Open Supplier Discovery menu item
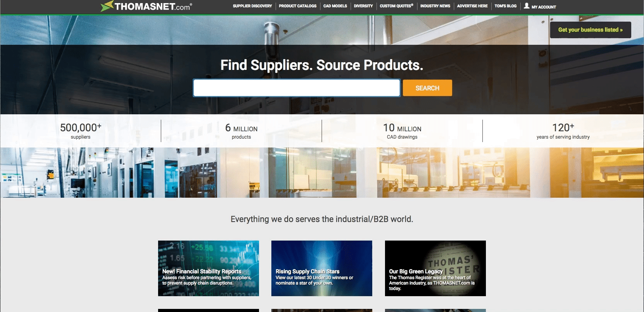The width and height of the screenshot is (644, 312). 252,6
